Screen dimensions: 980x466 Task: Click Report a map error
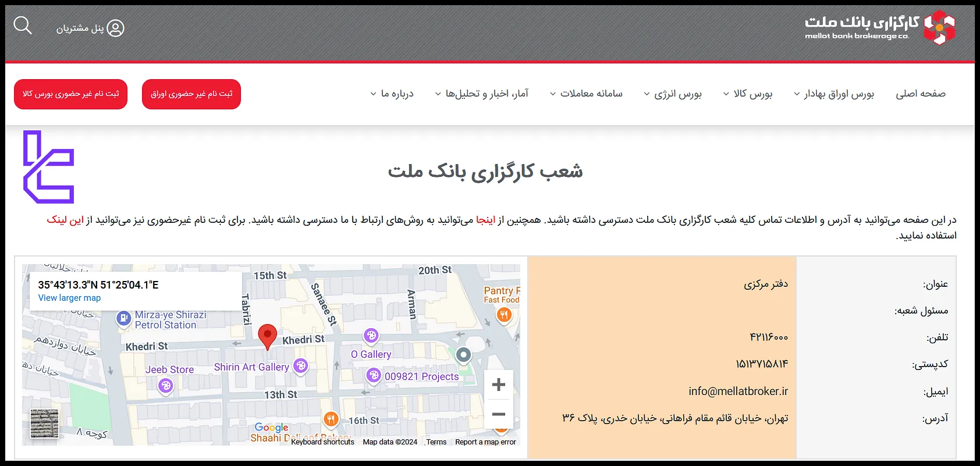pyautogui.click(x=485, y=442)
